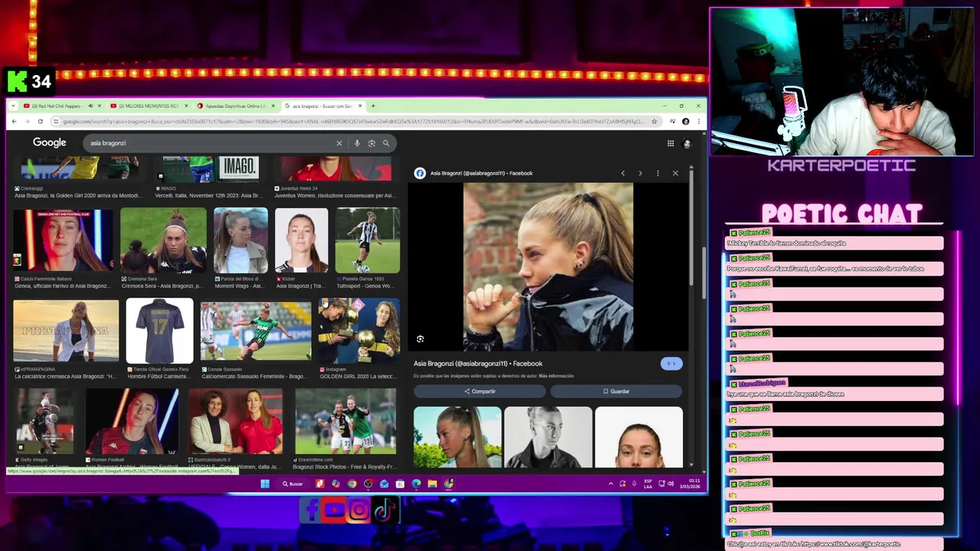Image resolution: width=980 pixels, height=551 pixels.
Task: Open Google Lens image search icon
Action: click(371, 143)
